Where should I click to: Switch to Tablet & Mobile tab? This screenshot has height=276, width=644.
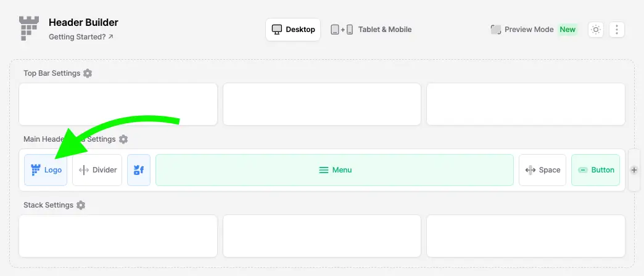point(371,30)
